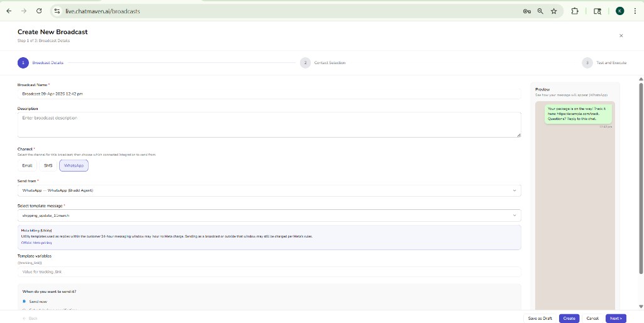This screenshot has width=644, height=323.
Task: Select the WhatsApp channel
Action: pos(74,165)
